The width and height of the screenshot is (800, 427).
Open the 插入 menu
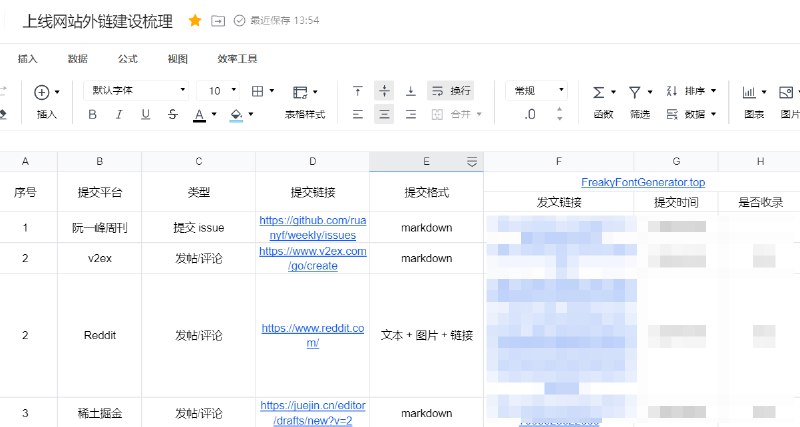28,59
